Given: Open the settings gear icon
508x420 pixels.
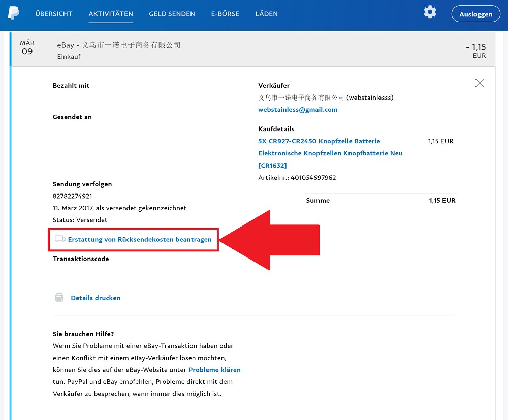Looking at the screenshot, I should [x=430, y=12].
